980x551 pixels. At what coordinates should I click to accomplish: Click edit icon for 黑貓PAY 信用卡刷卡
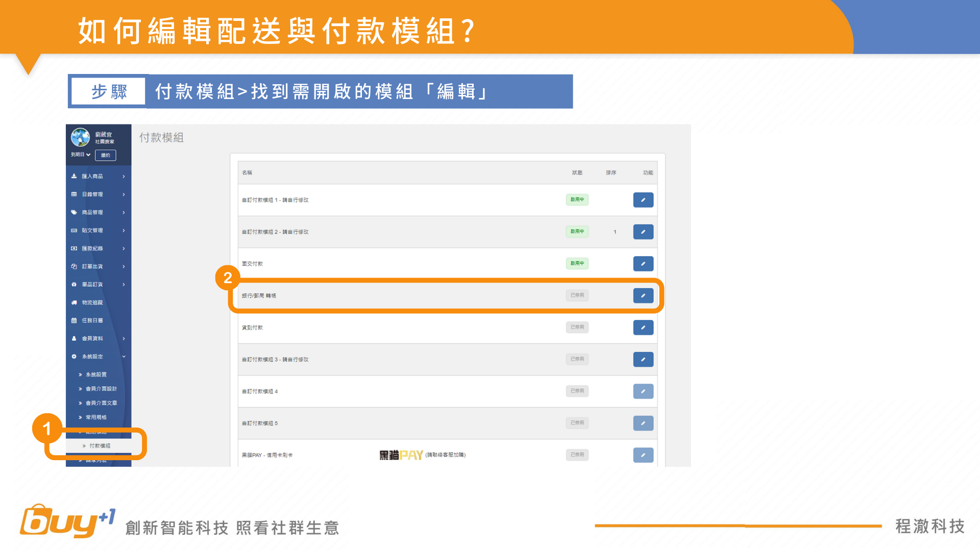coord(643,455)
